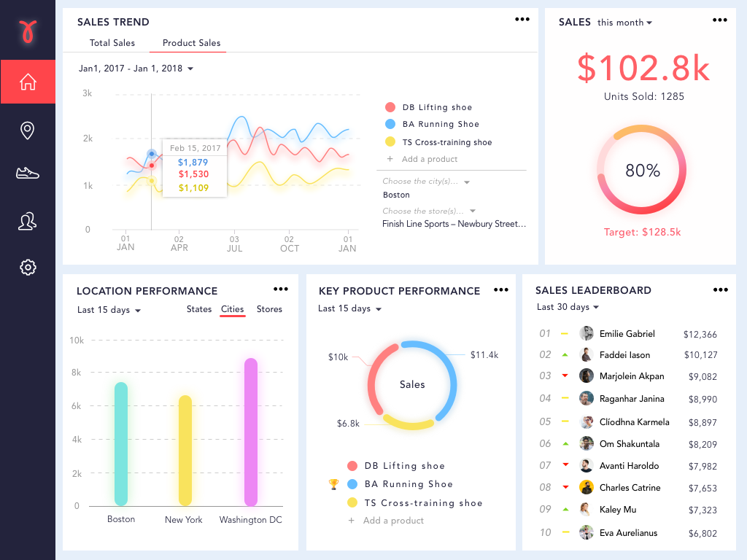Click the plus icon in Sales Trend legend
Image resolution: width=747 pixels, height=560 pixels.
(x=390, y=159)
